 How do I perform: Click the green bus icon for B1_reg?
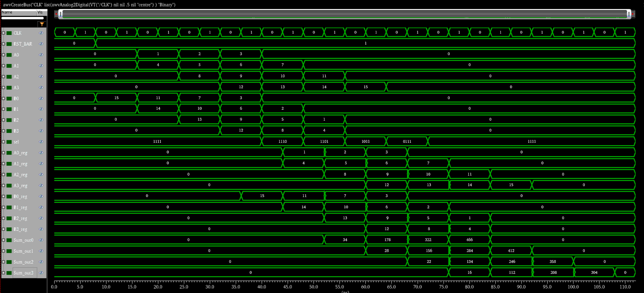[9, 207]
